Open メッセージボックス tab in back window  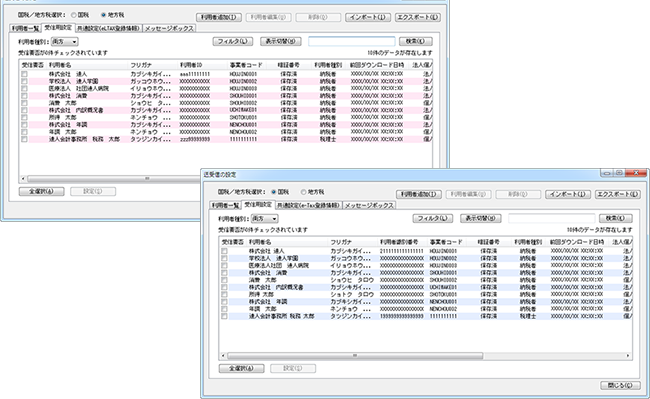coord(169,29)
